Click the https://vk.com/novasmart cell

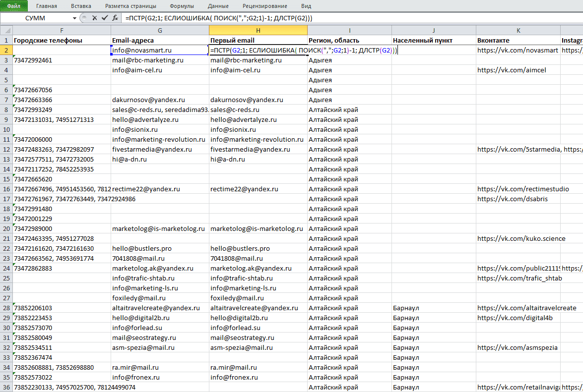pos(518,50)
